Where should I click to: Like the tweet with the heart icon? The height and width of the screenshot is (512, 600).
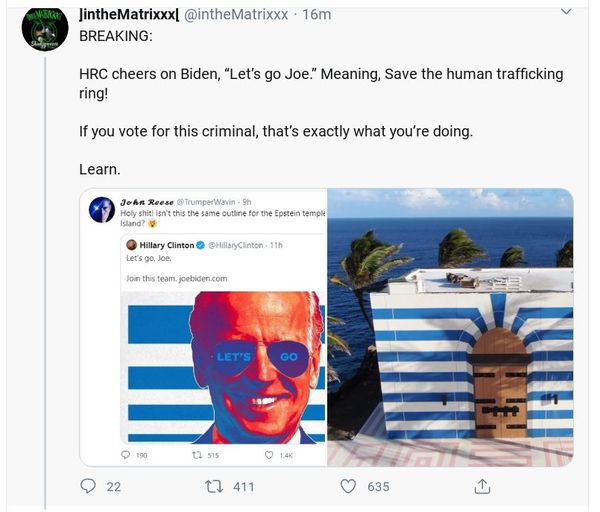pos(348,486)
